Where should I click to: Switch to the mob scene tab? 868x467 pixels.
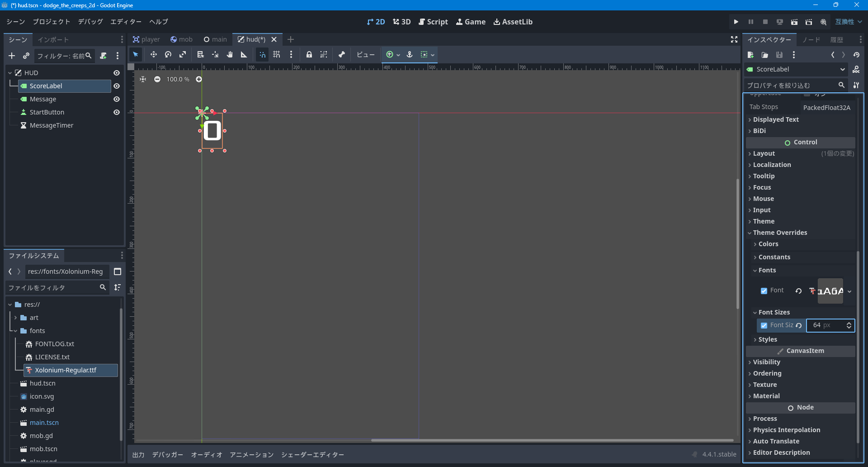point(181,39)
